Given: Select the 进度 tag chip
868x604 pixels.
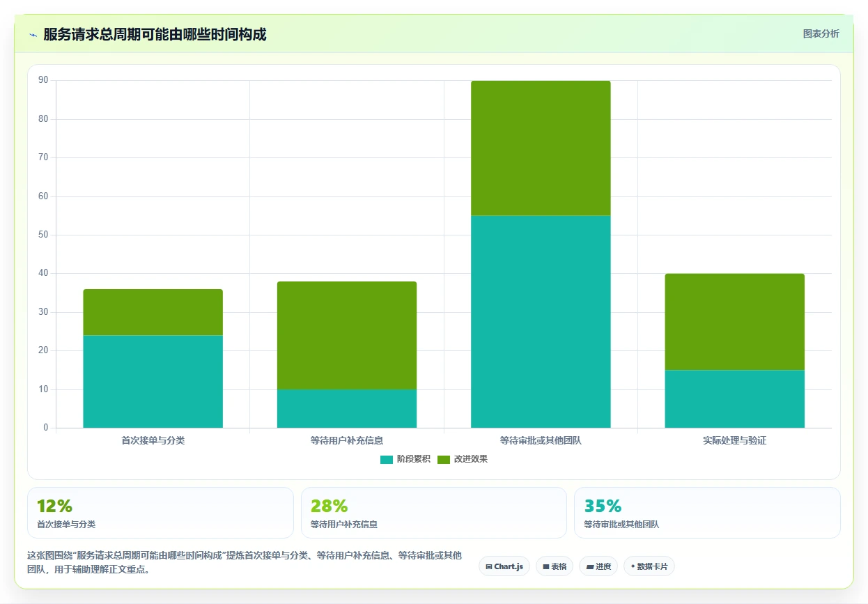Looking at the screenshot, I should pyautogui.click(x=598, y=566).
